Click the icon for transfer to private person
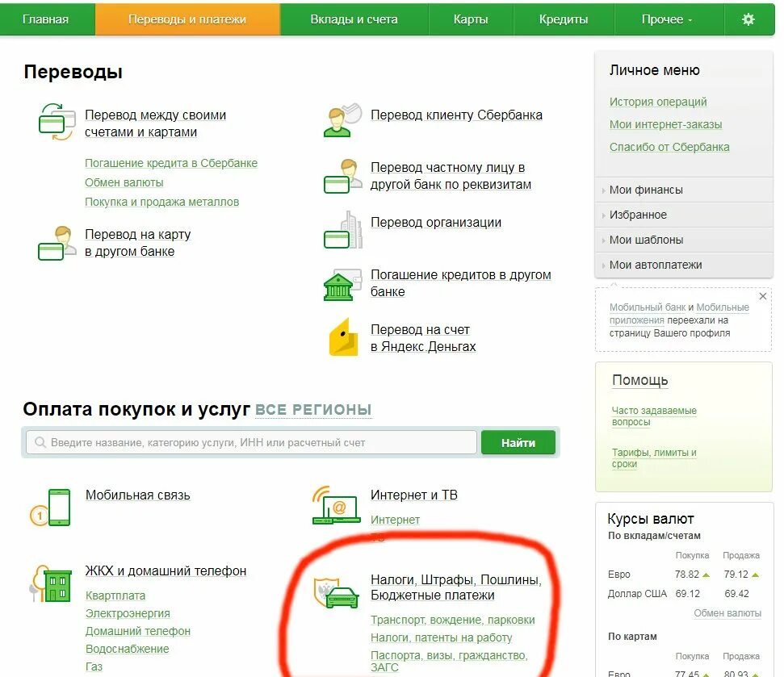784x677 pixels. click(342, 176)
